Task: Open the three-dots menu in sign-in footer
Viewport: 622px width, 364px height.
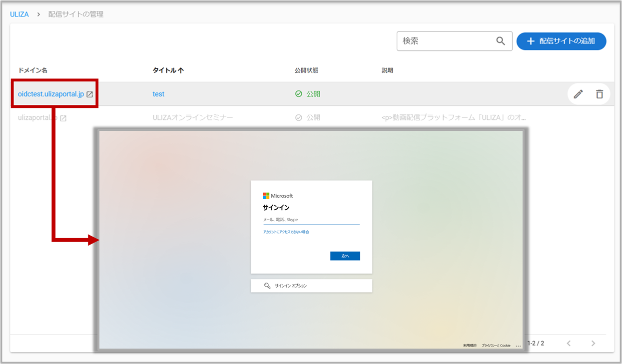Action: coord(518,346)
